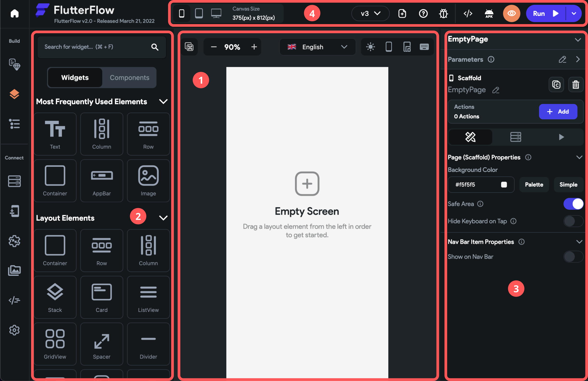Select the actions play-arrow tab

coord(561,137)
